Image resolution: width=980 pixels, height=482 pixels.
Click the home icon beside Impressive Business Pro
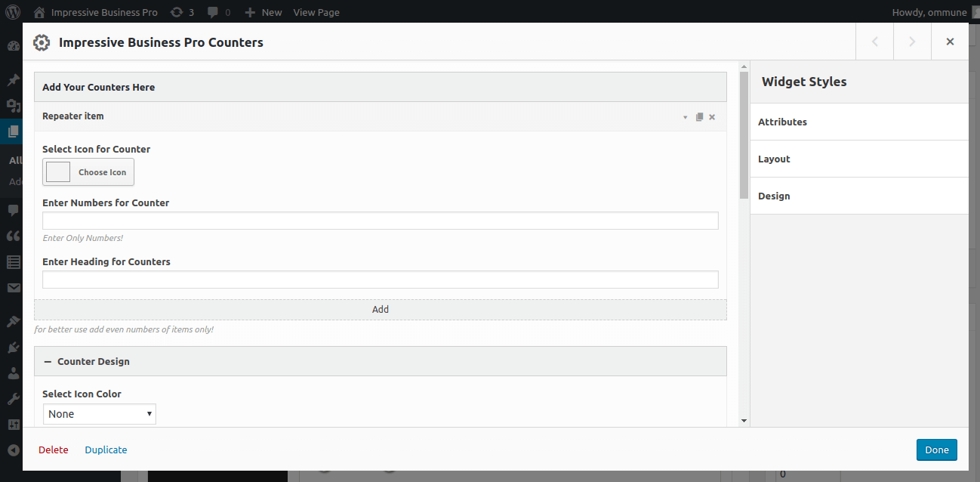tap(39, 12)
